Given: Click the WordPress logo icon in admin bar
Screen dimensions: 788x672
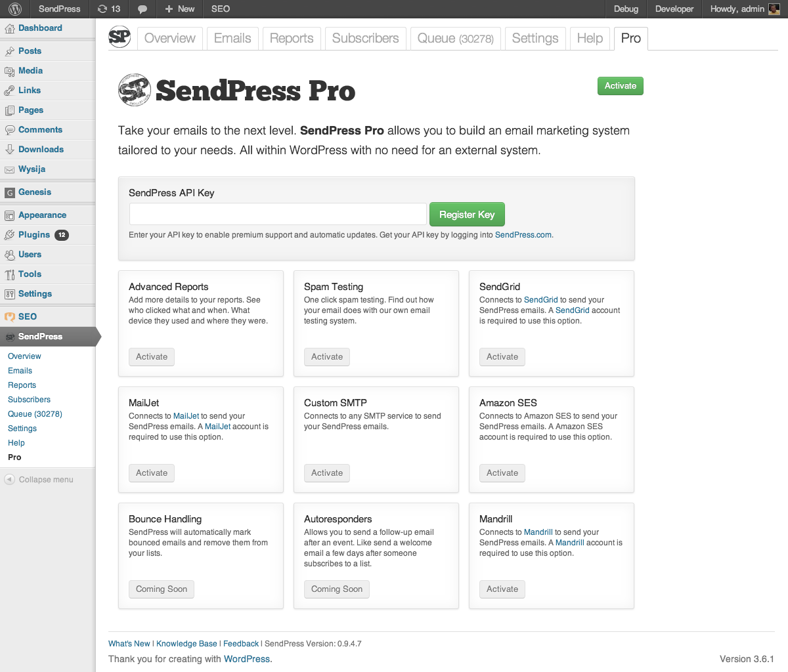Looking at the screenshot, I should coord(15,9).
